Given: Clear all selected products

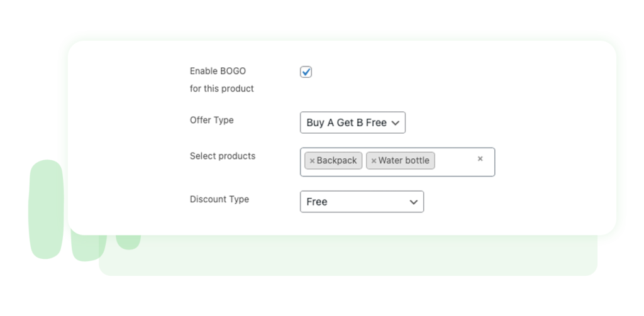Looking at the screenshot, I should pos(480,159).
